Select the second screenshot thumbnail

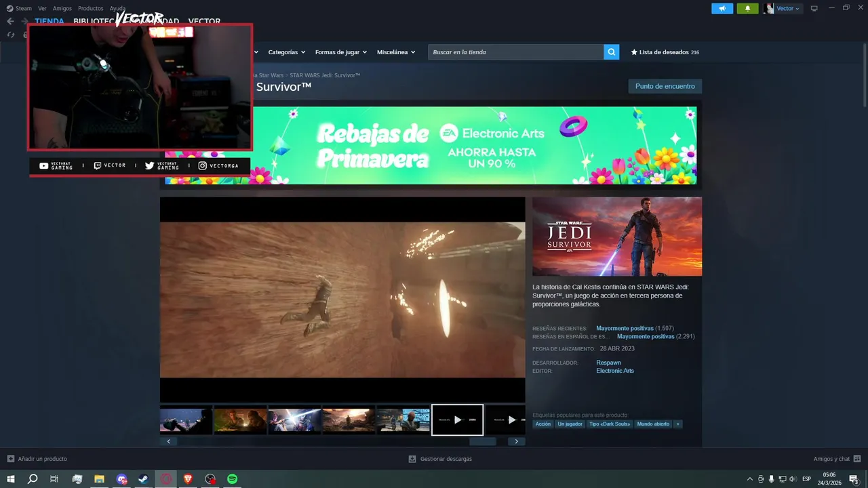[240, 420]
